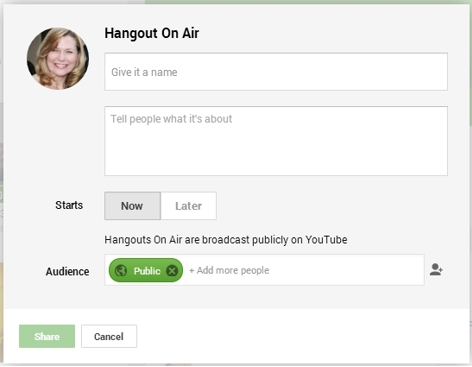Click the white footer area beside Cancel
This screenshot has height=367, width=472.
click(x=300, y=336)
